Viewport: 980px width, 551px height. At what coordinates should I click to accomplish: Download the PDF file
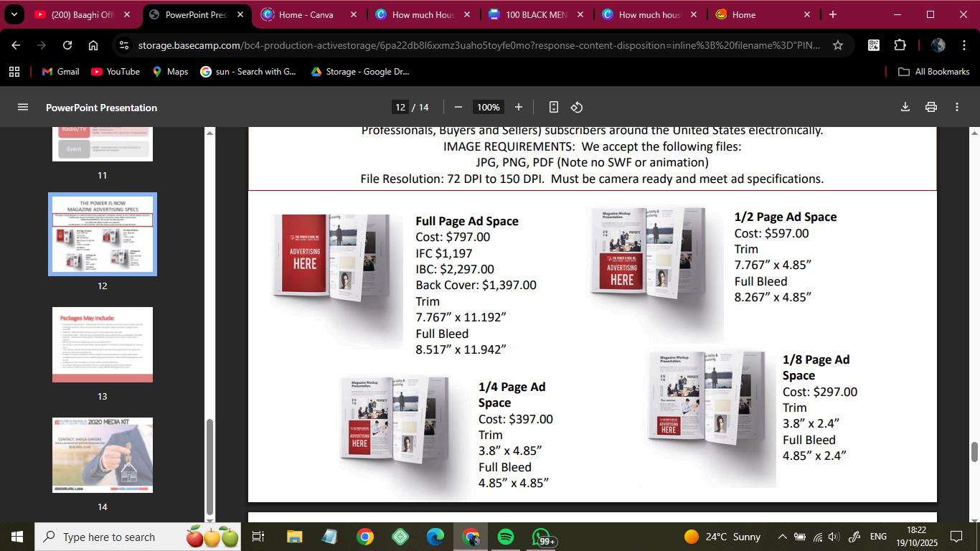[x=905, y=107]
